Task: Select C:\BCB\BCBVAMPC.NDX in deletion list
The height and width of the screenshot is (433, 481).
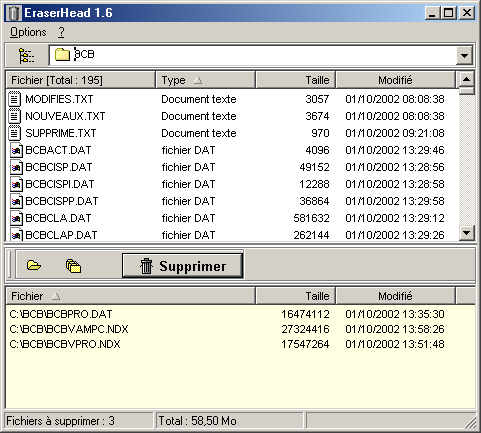Action: 69,329
